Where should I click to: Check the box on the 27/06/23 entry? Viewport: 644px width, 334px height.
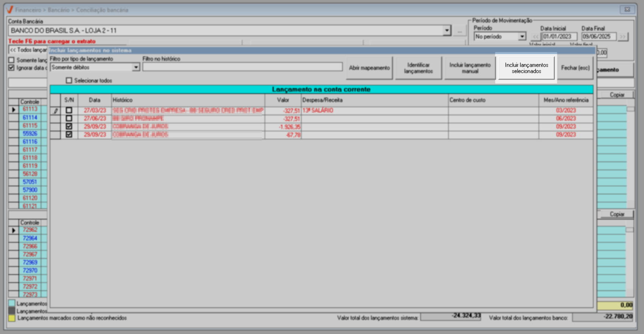coord(69,118)
